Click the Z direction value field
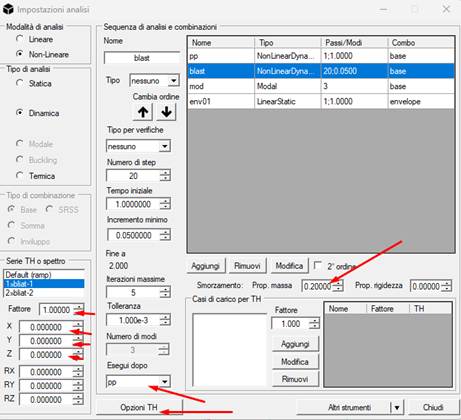 [x=46, y=355]
